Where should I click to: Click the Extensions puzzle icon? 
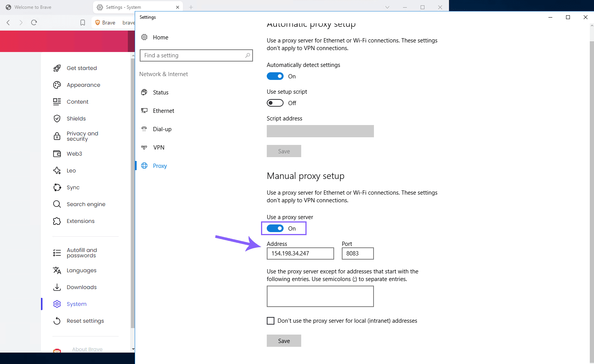coord(57,221)
